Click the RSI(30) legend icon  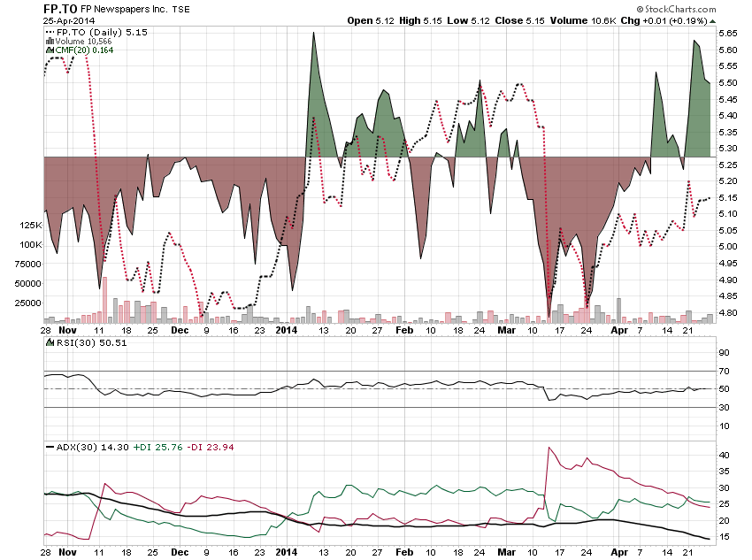point(50,342)
